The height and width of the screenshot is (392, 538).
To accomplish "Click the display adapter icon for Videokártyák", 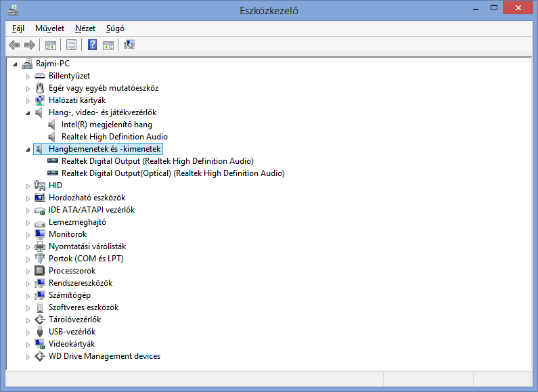I will [40, 344].
